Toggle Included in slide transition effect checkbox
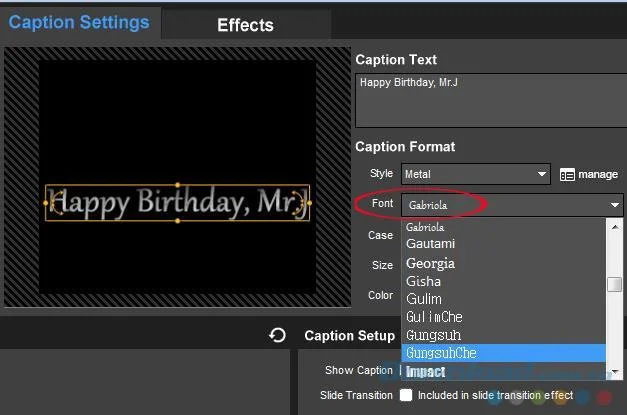The height and width of the screenshot is (415, 627). [406, 395]
